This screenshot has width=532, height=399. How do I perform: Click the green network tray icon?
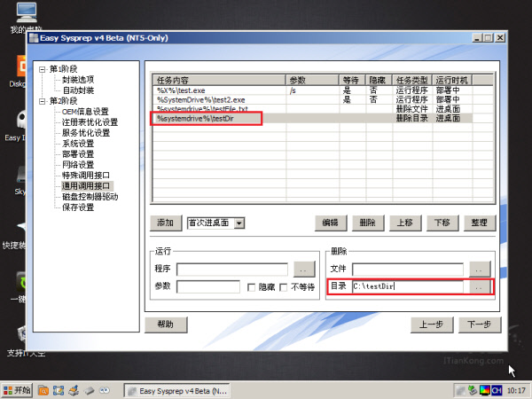[x=473, y=390]
